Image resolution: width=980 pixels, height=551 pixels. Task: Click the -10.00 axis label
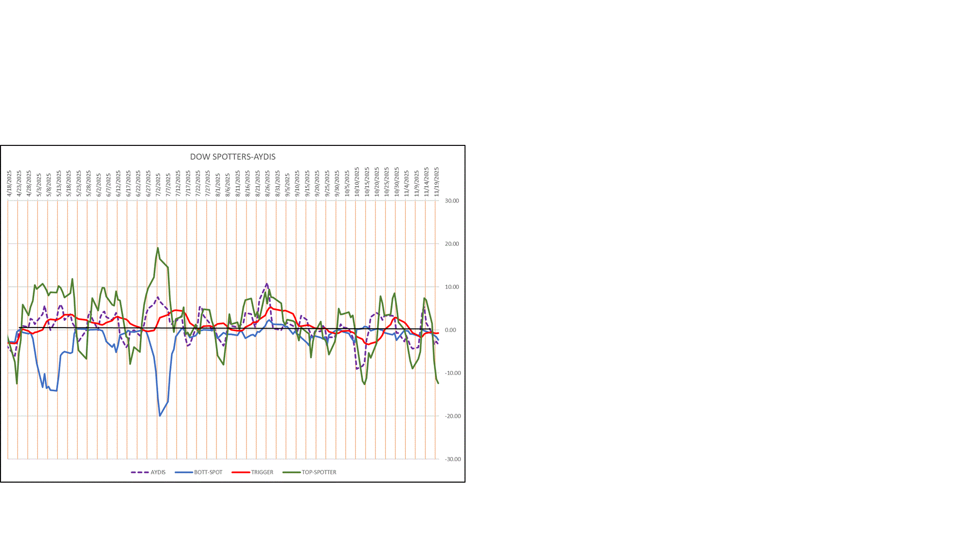(x=452, y=373)
